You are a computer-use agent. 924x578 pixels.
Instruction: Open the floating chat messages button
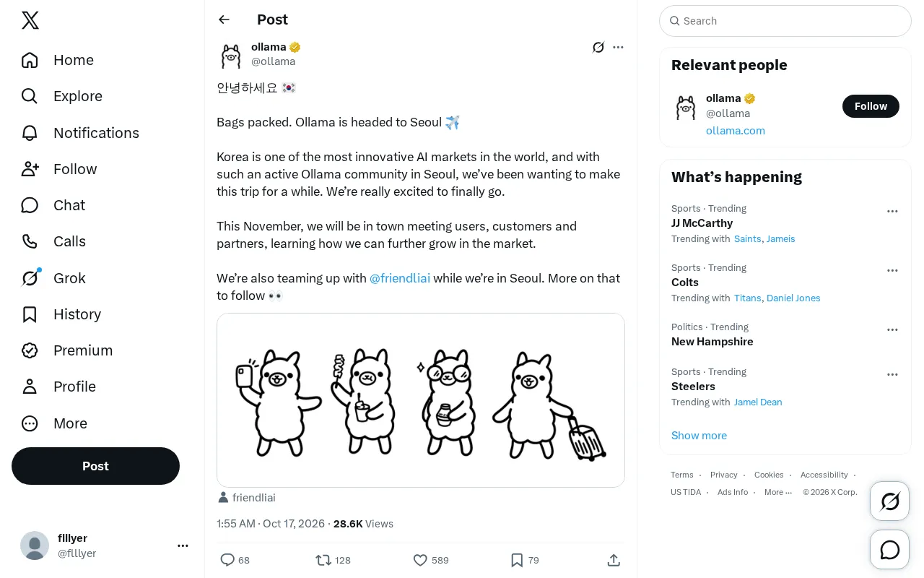point(890,550)
